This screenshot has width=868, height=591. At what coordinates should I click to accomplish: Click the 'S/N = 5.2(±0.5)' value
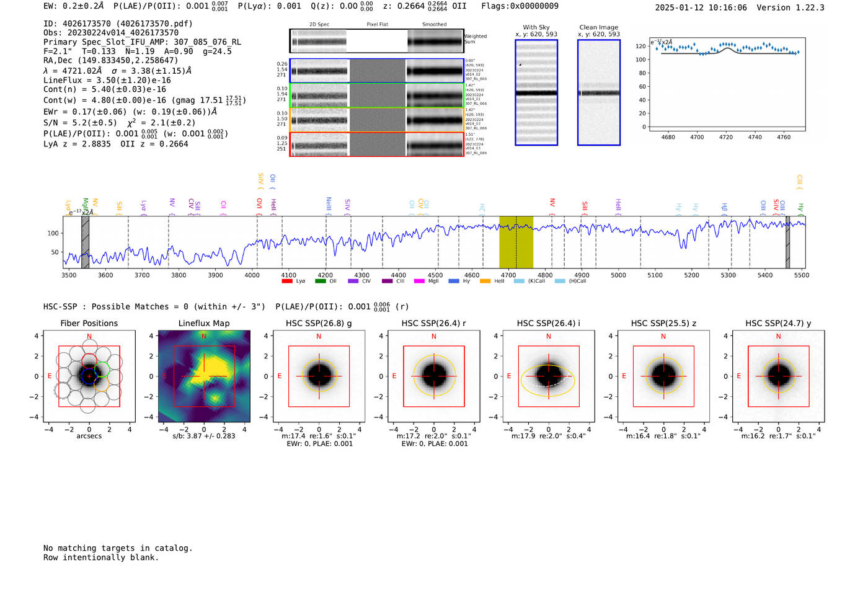tap(80, 123)
